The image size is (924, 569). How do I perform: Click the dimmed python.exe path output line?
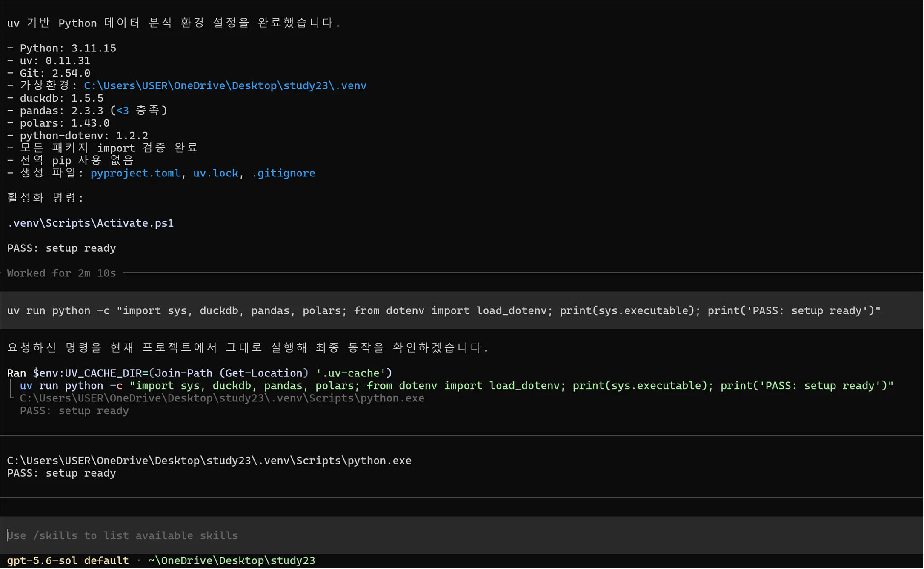click(222, 398)
